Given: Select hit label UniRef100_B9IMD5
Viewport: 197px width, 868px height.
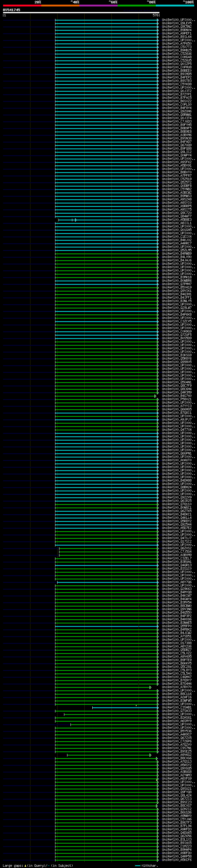Looking at the screenshot, I should click(177, 74).
